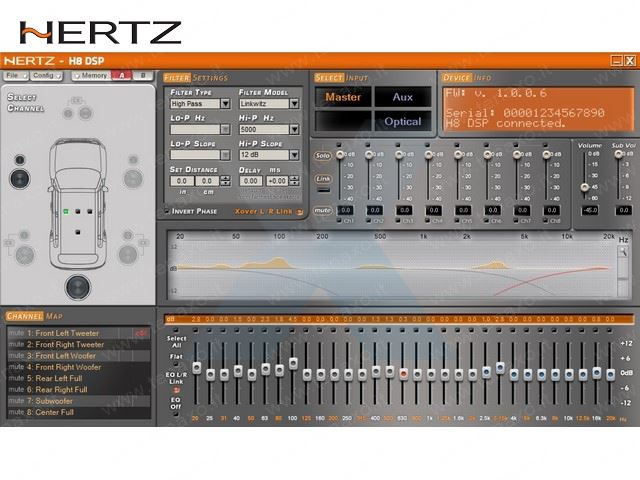This screenshot has width=640, height=480.
Task: Select the Master input
Action: pyautogui.click(x=343, y=97)
